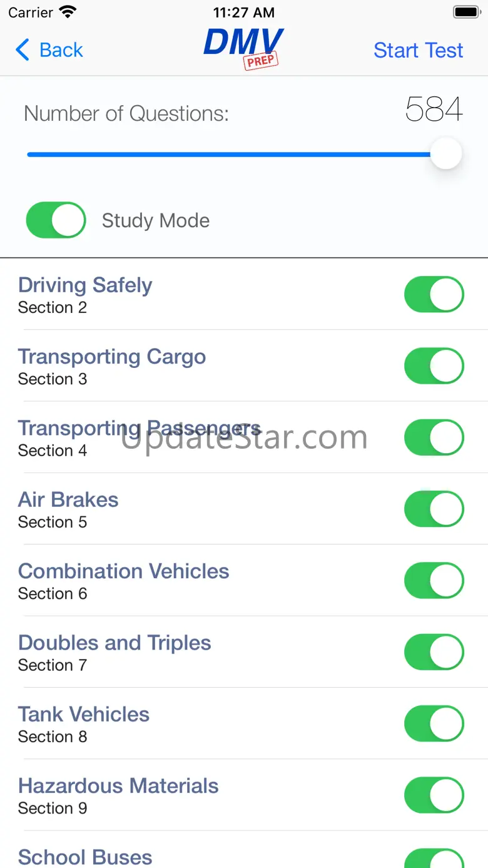Switch off Hazardous Materials toggle
Screen dimensions: 488x868
[x=434, y=795]
